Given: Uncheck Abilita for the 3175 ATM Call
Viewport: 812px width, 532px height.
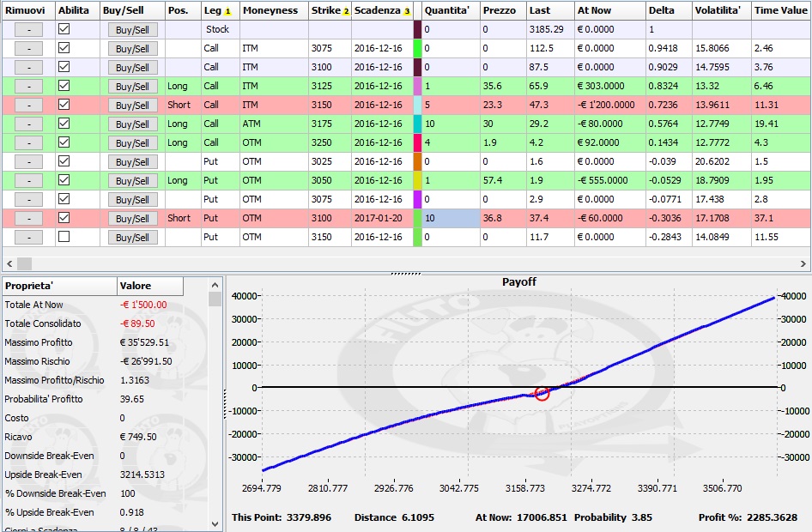Looking at the screenshot, I should point(64,124).
